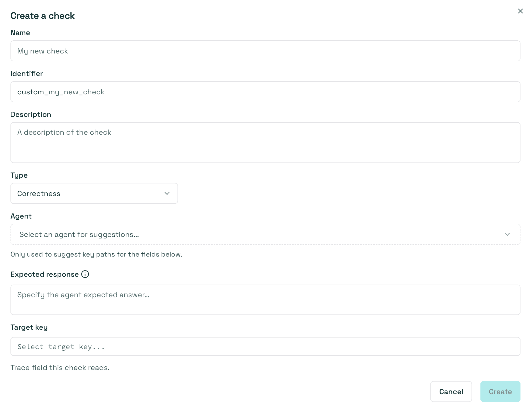Click the 'Name' label
532x413 pixels.
20,33
